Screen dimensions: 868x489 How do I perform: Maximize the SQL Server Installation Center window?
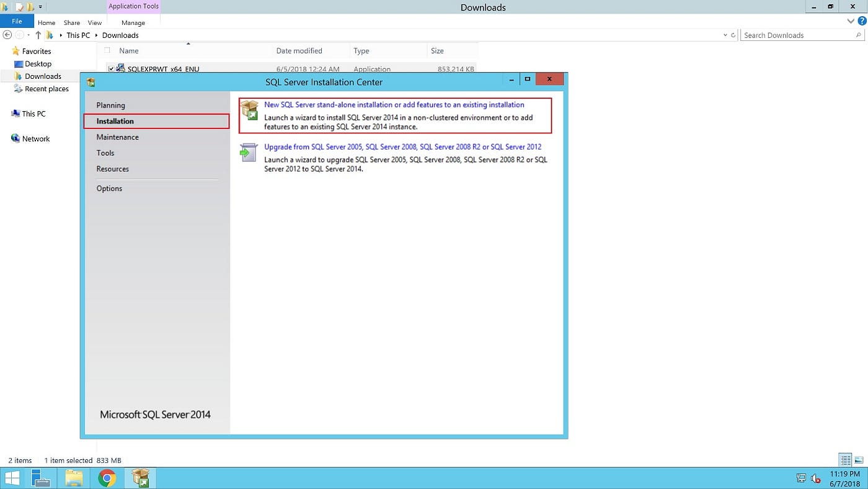click(x=528, y=79)
